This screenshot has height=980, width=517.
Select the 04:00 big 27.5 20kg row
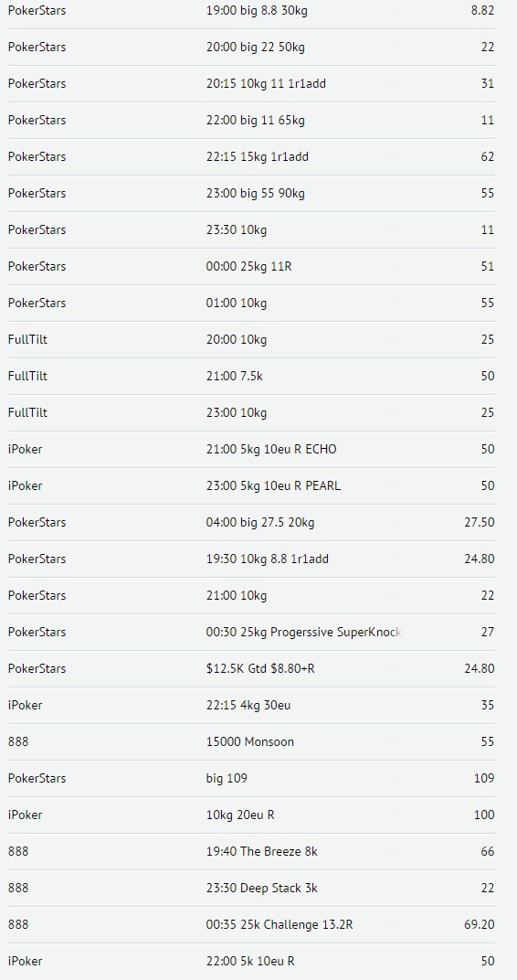pyautogui.click(x=251, y=523)
